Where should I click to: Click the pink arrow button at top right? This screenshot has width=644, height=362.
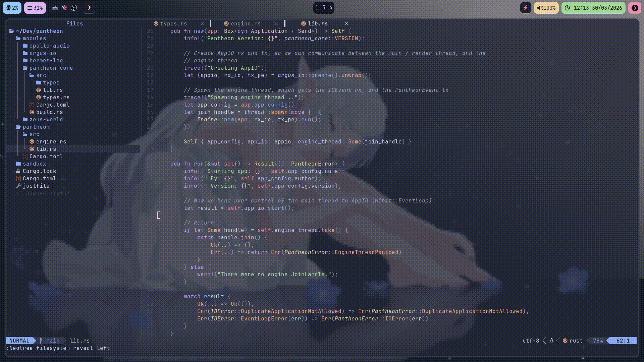click(x=635, y=7)
